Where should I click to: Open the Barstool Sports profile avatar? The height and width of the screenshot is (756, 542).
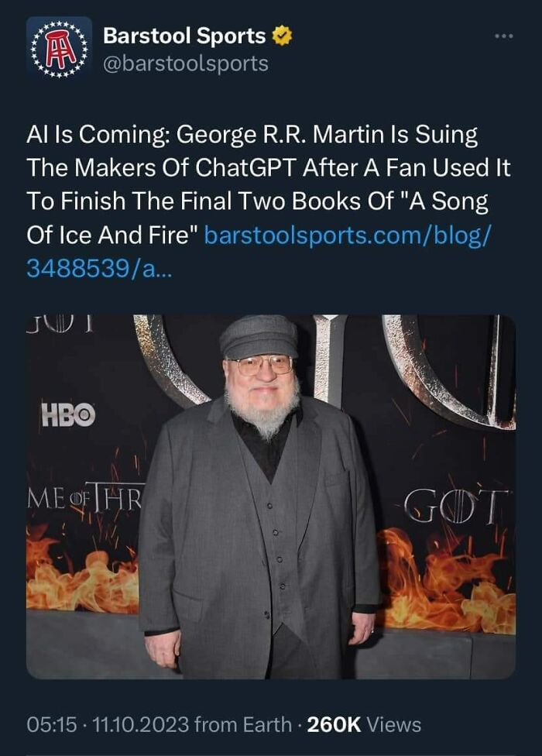(60, 49)
